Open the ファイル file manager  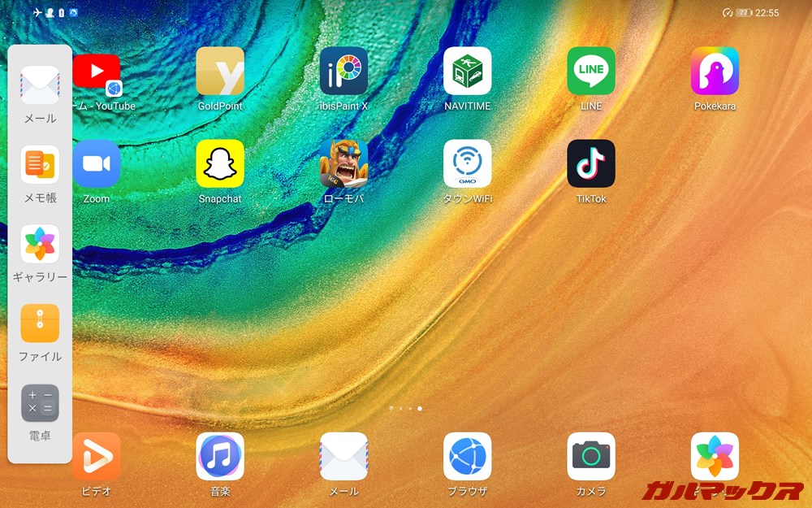click(x=39, y=323)
